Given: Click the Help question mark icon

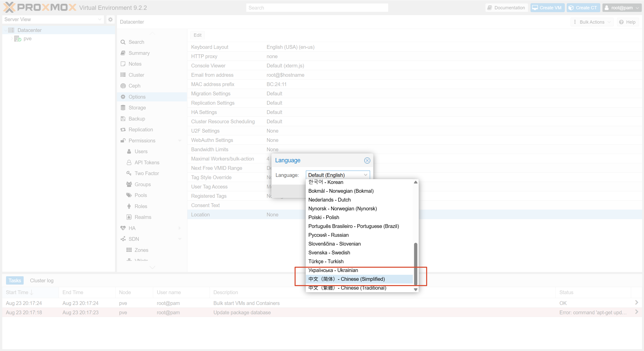Looking at the screenshot, I should pyautogui.click(x=621, y=22).
